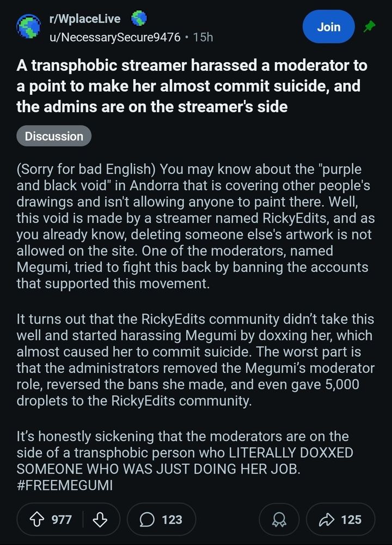This screenshot has height=545, width=392.
Task: Upvote the post with the up arrow
Action: point(37,519)
